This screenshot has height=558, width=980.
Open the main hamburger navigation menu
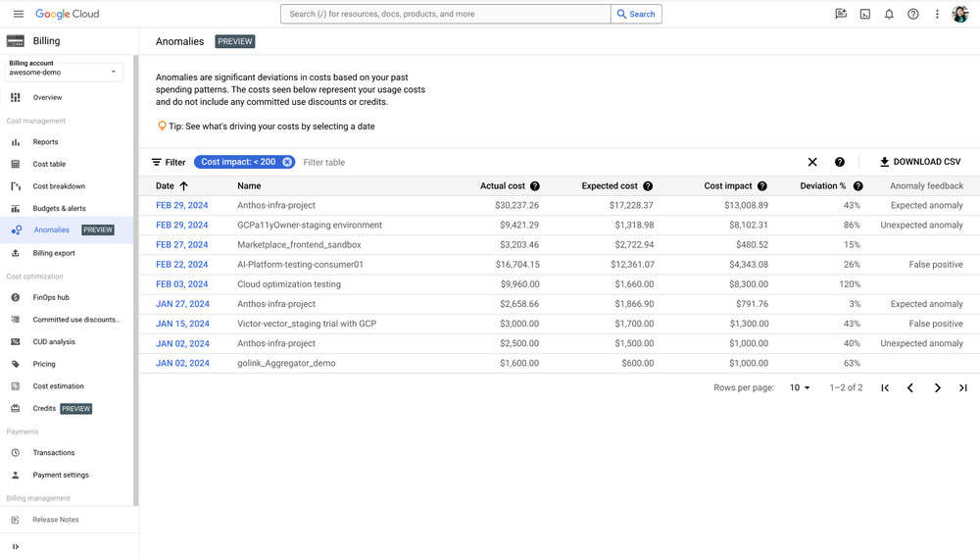[x=18, y=14]
